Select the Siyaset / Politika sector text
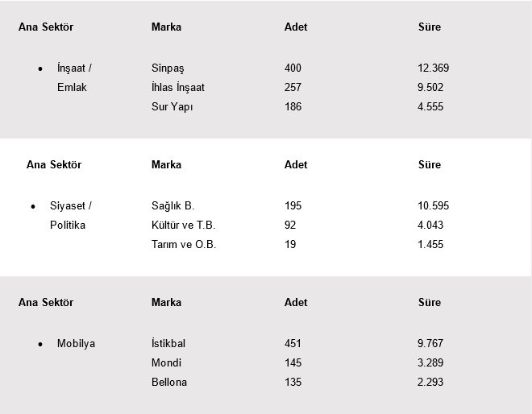The height and width of the screenshot is (414, 532). [71, 215]
